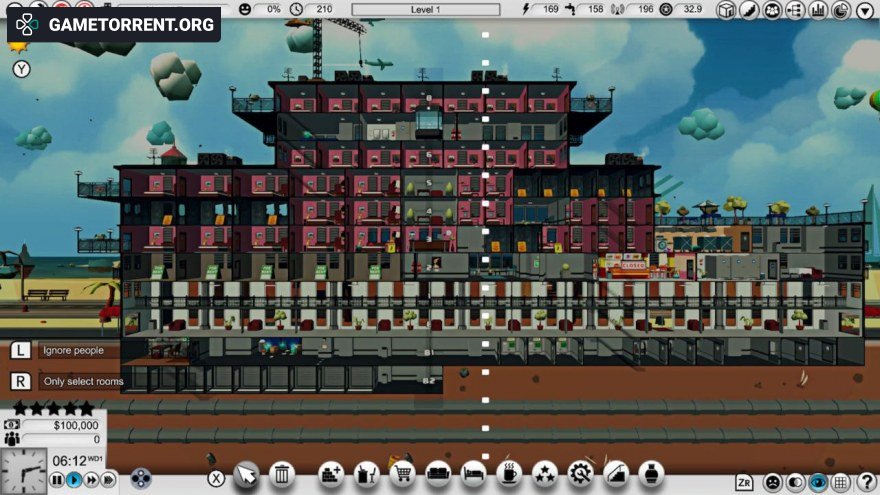Open the vase decorations category
The image size is (880, 495).
[652, 476]
